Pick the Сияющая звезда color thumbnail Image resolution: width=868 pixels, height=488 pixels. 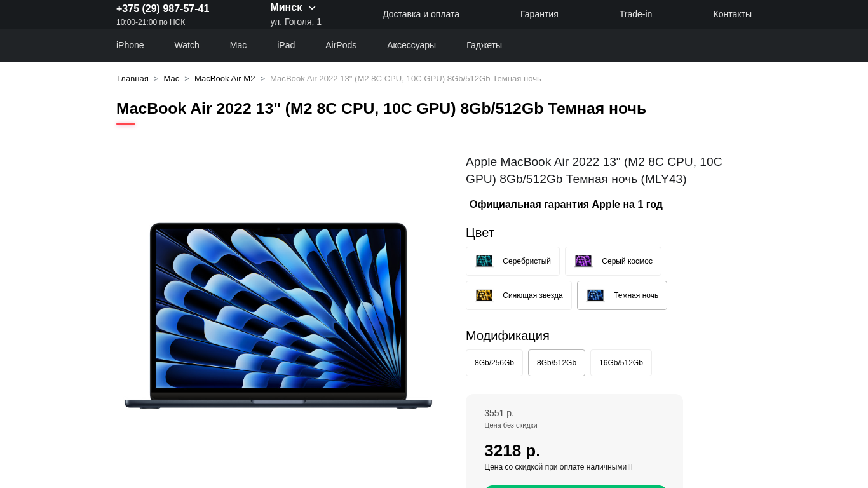(484, 295)
